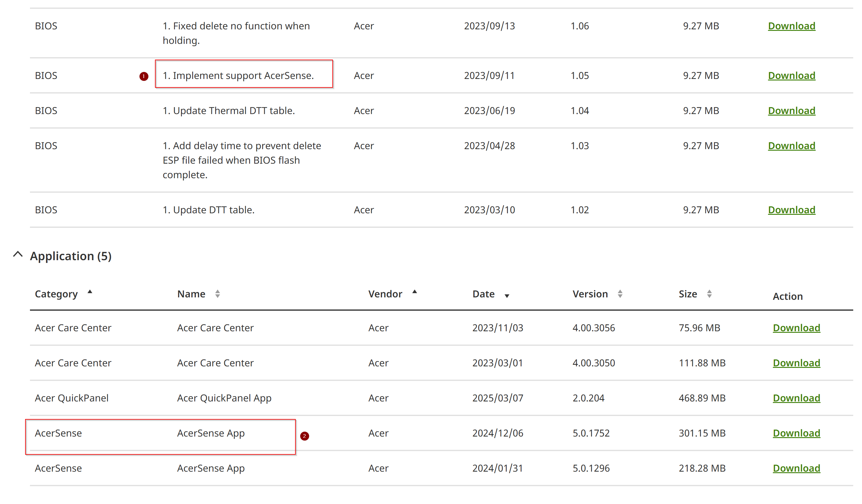Click Acer Care Center name dated 2023/11/03
Viewport: 862px width, 504px height.
pyautogui.click(x=215, y=328)
